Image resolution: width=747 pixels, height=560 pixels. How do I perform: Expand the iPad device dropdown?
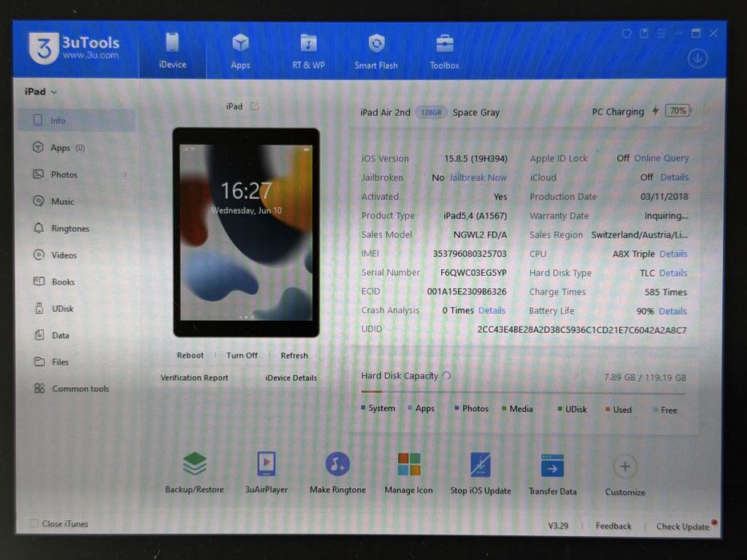pos(41,91)
